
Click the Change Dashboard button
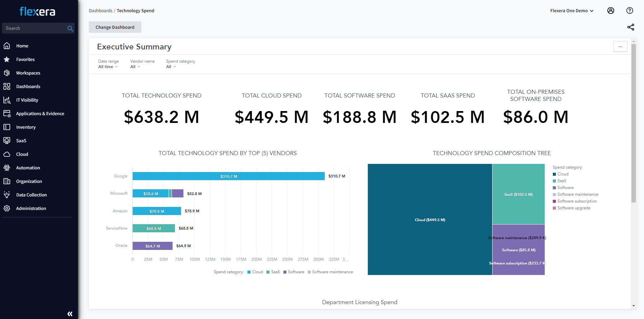tap(115, 27)
